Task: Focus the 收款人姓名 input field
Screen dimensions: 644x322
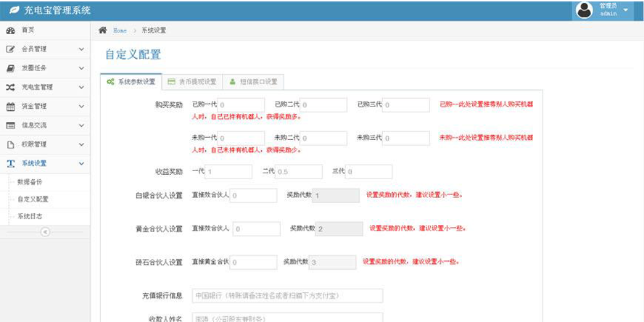Action: click(x=287, y=318)
